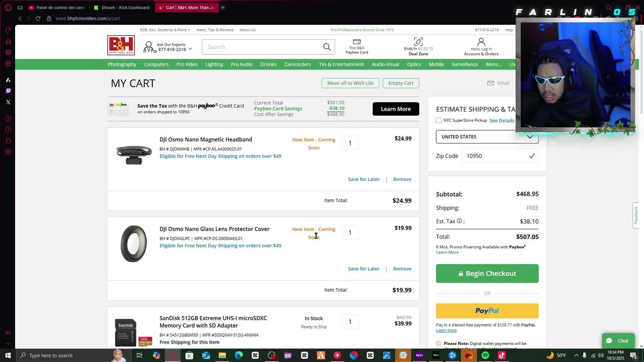Go back with the browser Back arrow
Screen dimensions: 644x362
[x=20, y=19]
